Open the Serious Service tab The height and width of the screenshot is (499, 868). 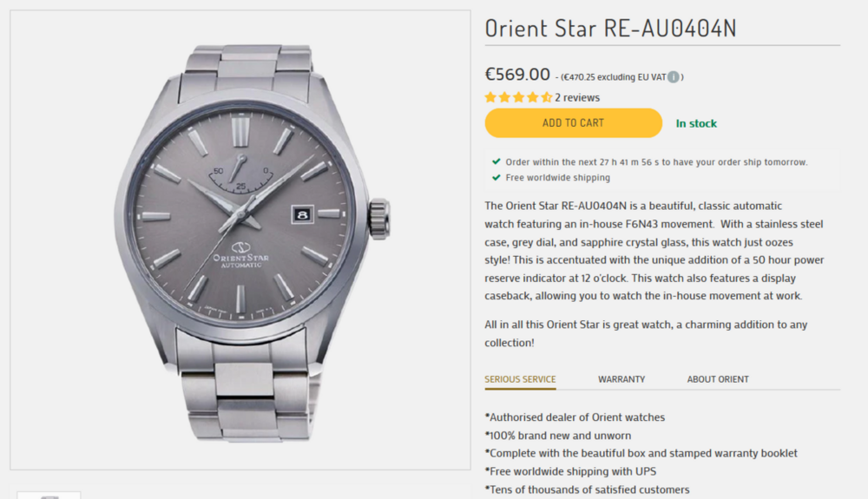coord(520,379)
